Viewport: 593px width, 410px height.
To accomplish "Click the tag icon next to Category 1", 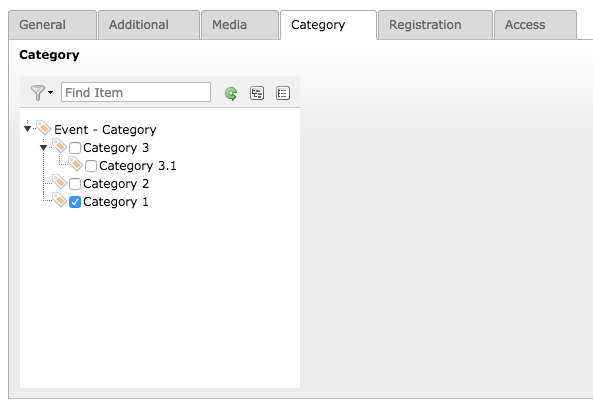I will (x=59, y=200).
